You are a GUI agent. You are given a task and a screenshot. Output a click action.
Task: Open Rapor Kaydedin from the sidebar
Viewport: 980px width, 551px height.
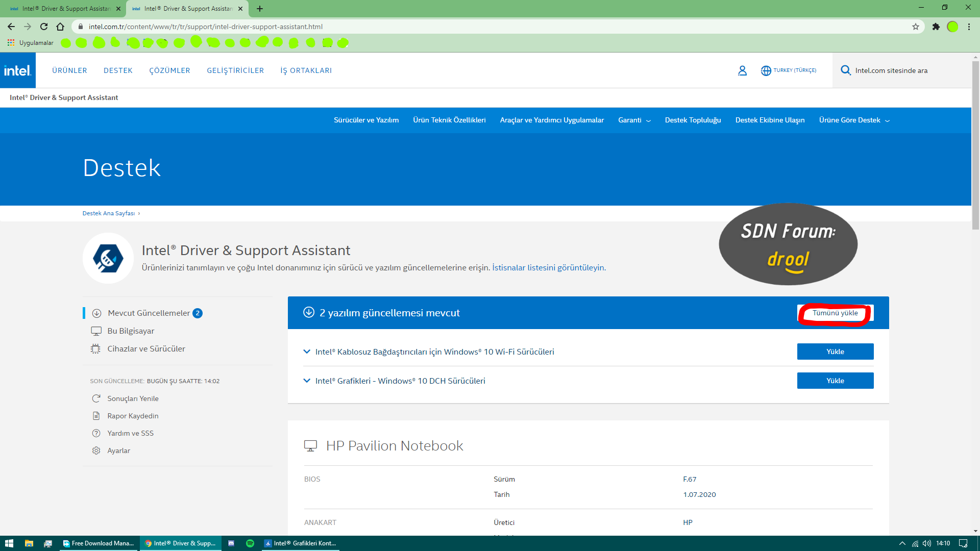coord(133,416)
